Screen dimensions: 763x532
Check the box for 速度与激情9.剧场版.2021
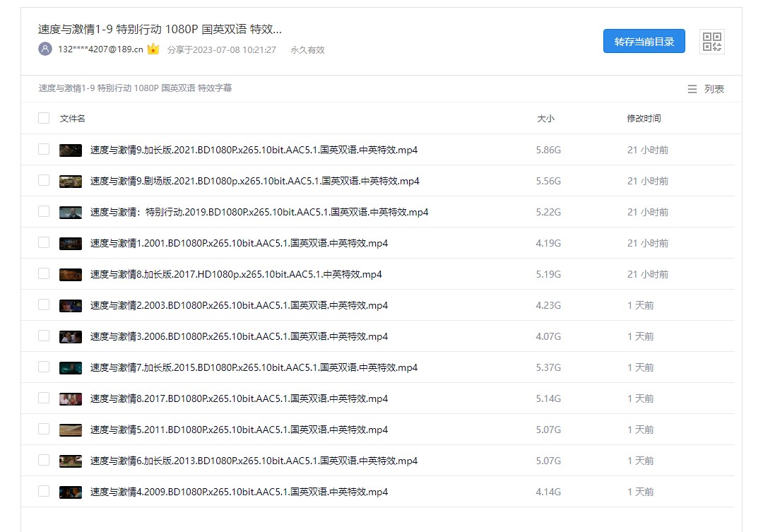coord(44,181)
